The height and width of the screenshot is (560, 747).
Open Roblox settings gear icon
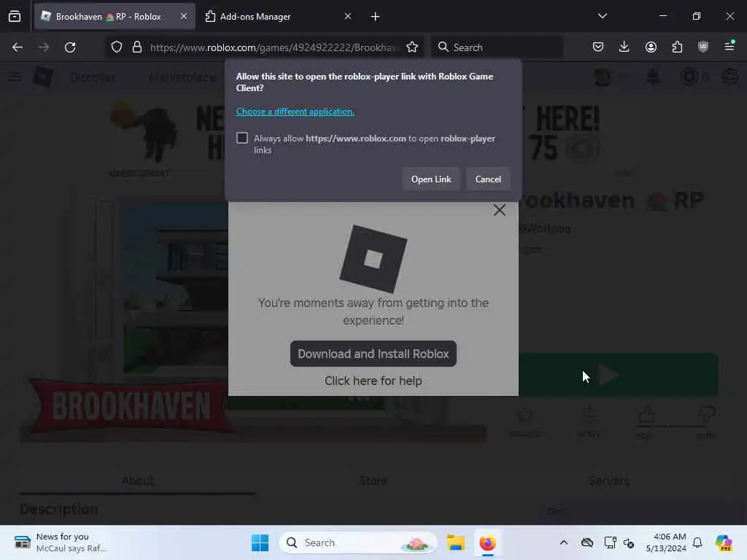click(729, 76)
